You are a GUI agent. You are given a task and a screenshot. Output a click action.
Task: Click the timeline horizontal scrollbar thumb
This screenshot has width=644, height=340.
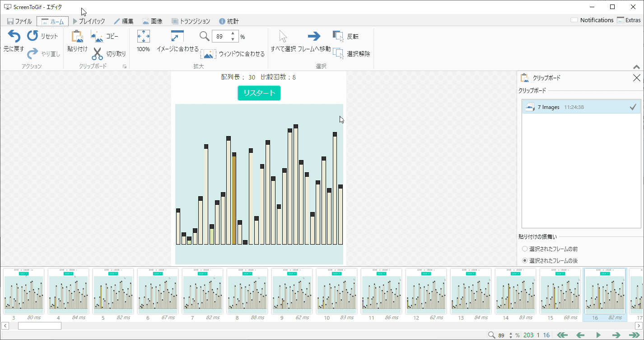pyautogui.click(x=39, y=326)
